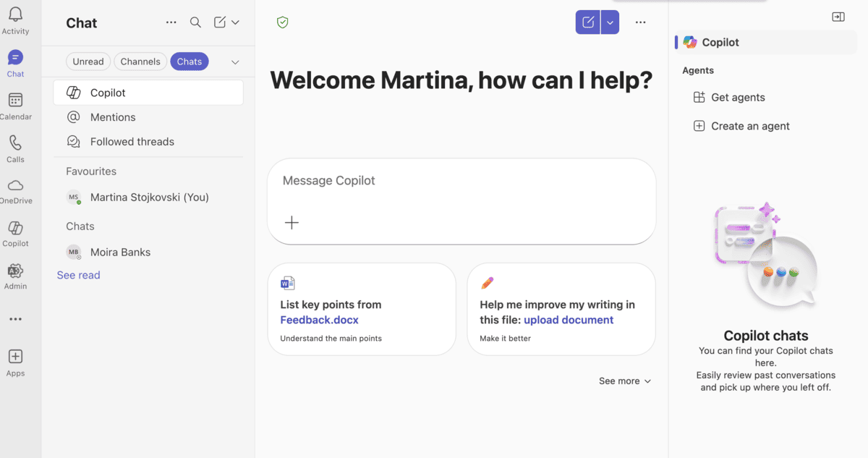Open the chat in a separate window
The height and width of the screenshot is (458, 868).
[838, 16]
